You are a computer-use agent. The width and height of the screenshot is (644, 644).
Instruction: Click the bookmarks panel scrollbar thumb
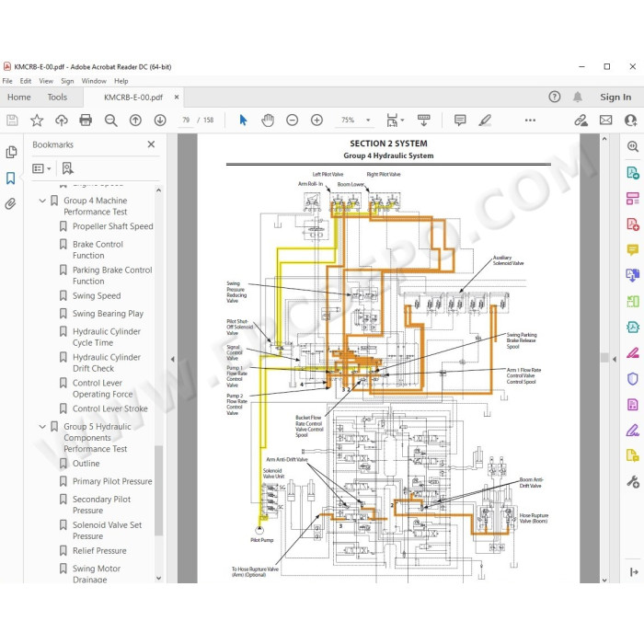coord(158,490)
